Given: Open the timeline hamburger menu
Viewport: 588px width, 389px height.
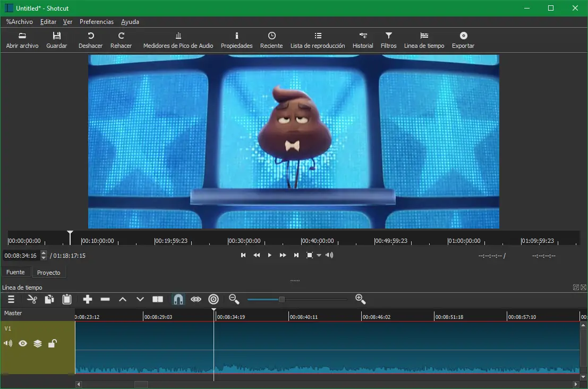Looking at the screenshot, I should [11, 300].
